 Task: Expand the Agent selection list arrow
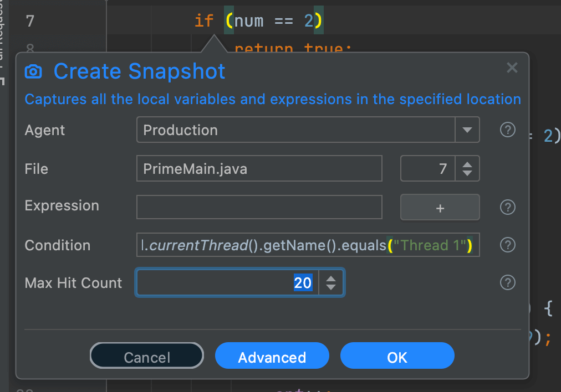(468, 130)
